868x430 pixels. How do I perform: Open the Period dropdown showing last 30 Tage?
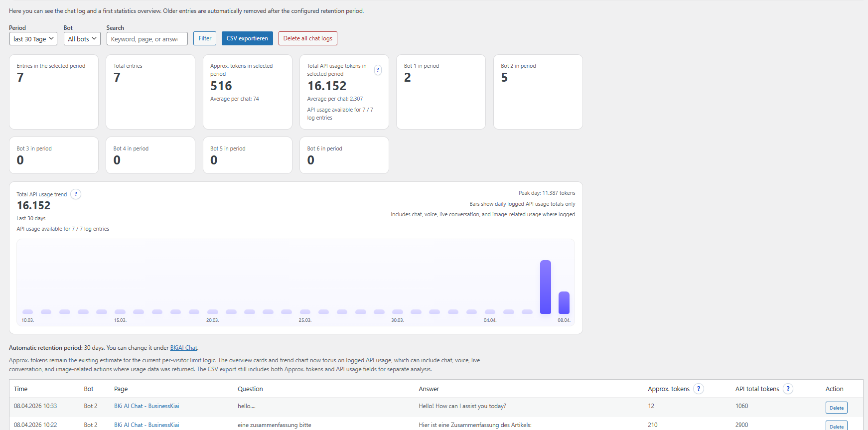(x=33, y=39)
